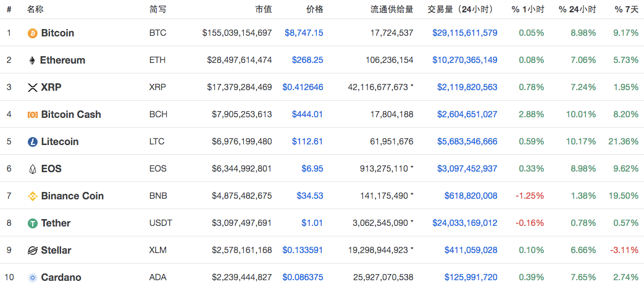Click Litecoin price $112.61
Viewport: 644px width, 287px height.
307,142
